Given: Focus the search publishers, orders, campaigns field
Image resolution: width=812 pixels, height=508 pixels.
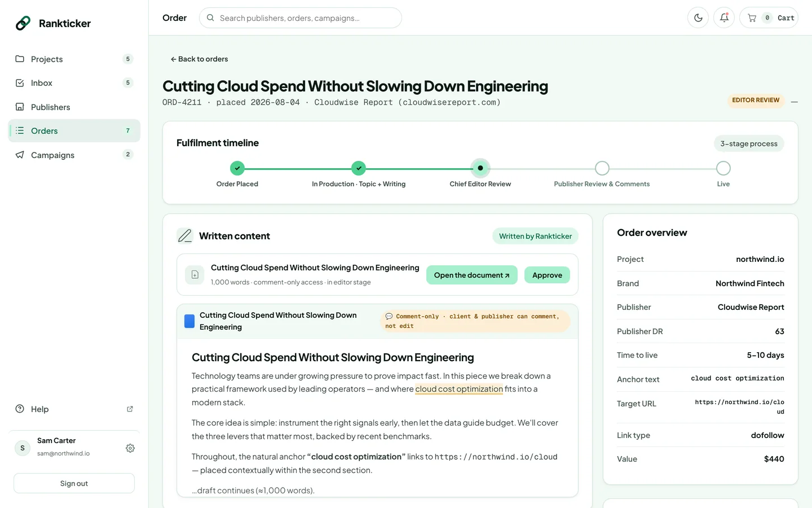Looking at the screenshot, I should click(301, 18).
